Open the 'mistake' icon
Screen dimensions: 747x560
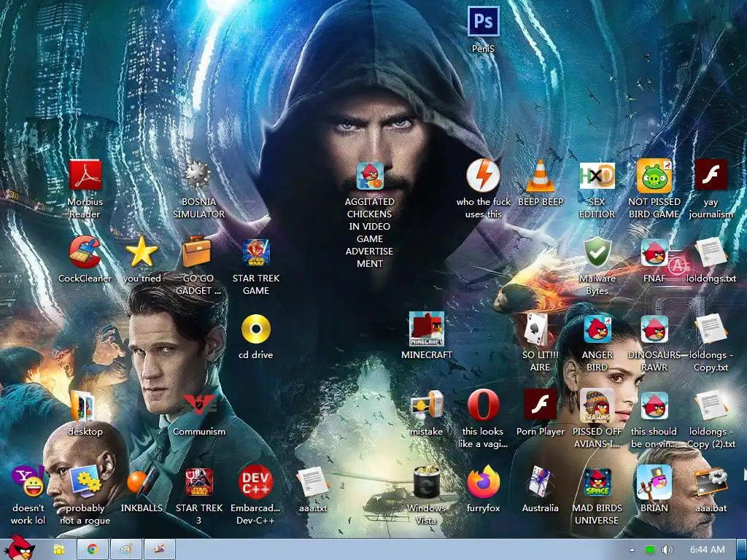click(427, 405)
